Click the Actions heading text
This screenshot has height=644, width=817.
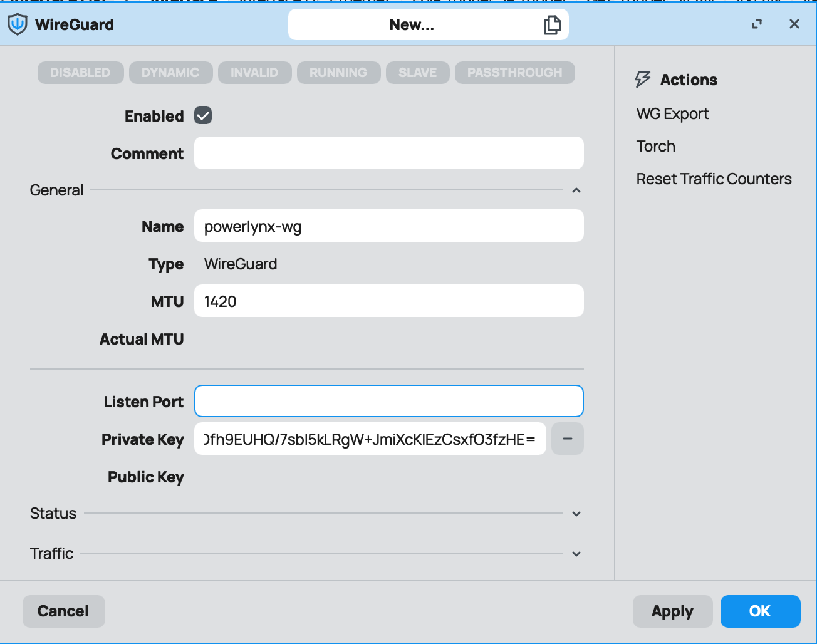pos(689,80)
